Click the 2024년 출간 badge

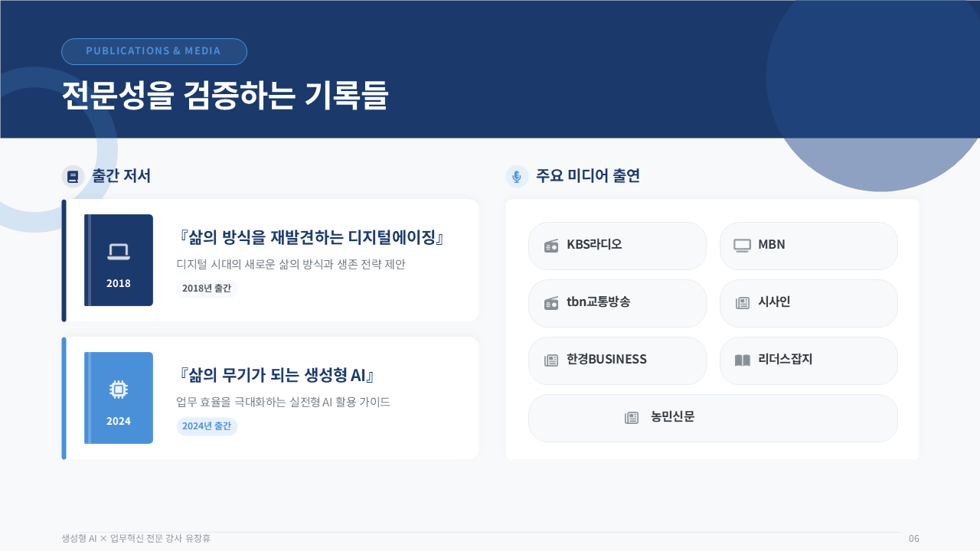tap(207, 426)
